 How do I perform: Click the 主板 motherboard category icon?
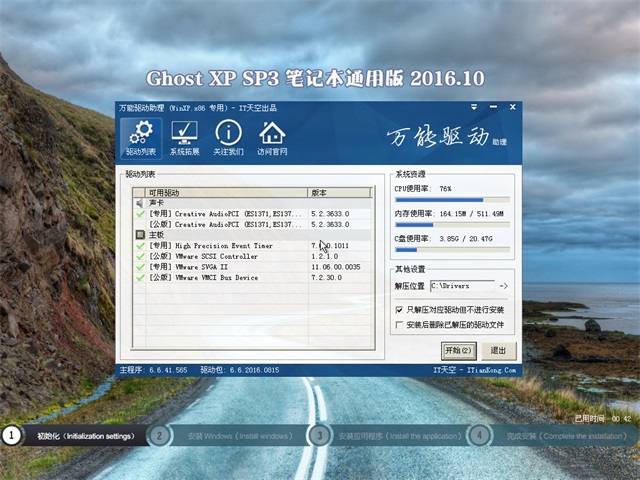coord(140,235)
